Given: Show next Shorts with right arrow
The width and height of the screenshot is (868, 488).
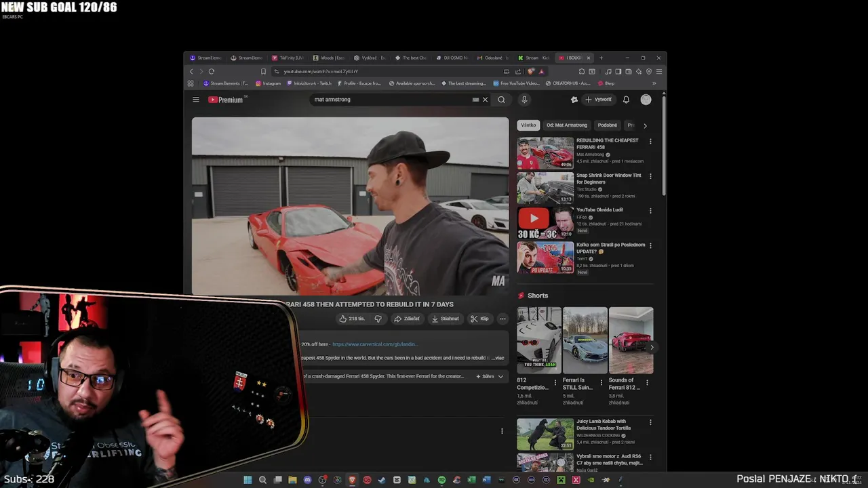Looking at the screenshot, I should tap(652, 348).
